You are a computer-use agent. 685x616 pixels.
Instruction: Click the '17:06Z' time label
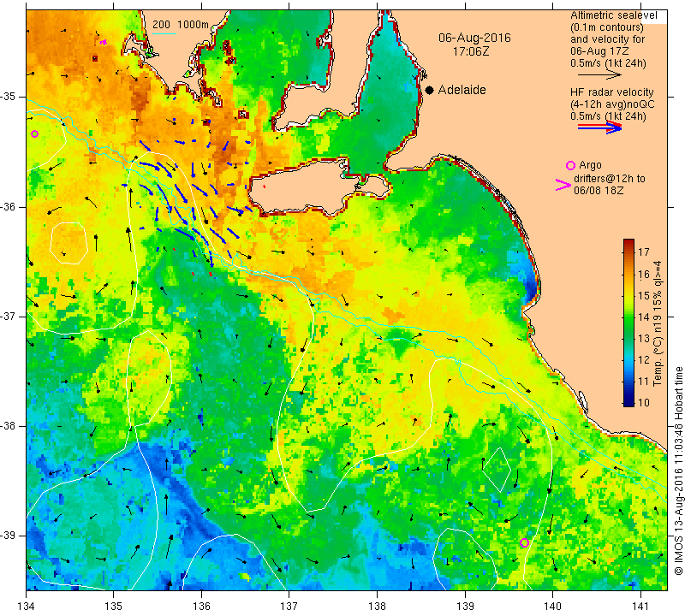click(x=470, y=51)
